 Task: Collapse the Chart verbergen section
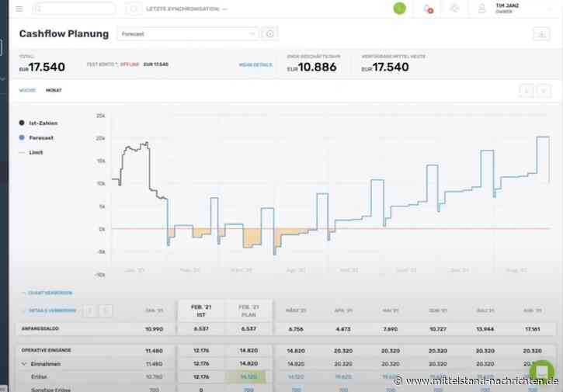(47, 293)
